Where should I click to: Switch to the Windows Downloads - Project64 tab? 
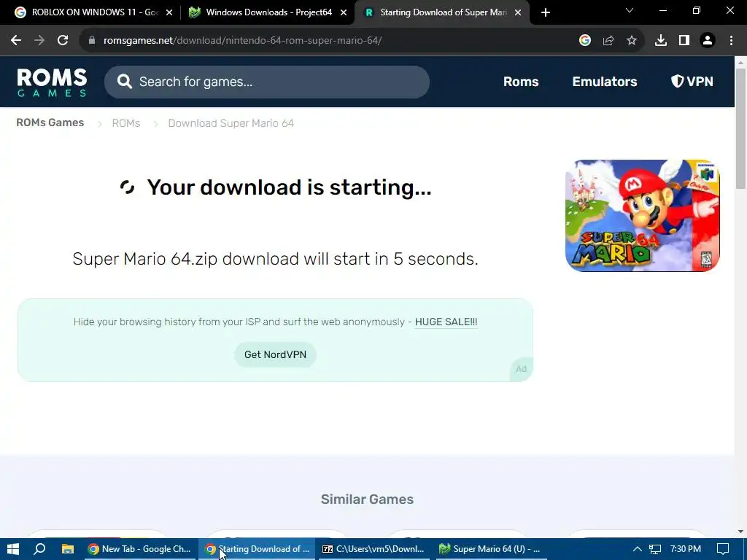click(x=267, y=12)
